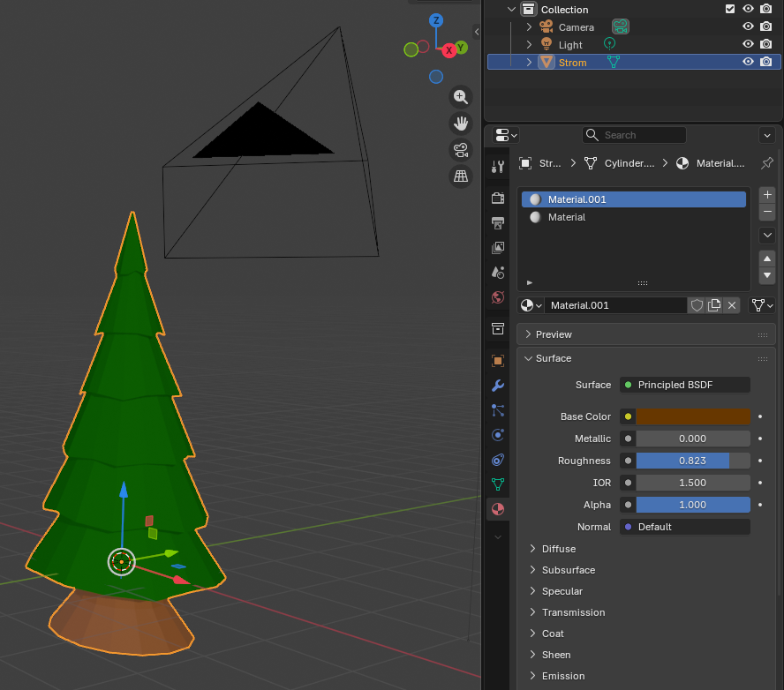784x690 pixels.
Task: Select the Material slot in list
Action: (566, 217)
